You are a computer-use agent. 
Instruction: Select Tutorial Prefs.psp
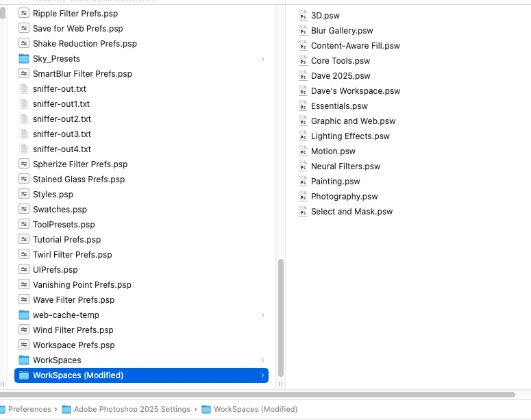pyautogui.click(x=66, y=240)
